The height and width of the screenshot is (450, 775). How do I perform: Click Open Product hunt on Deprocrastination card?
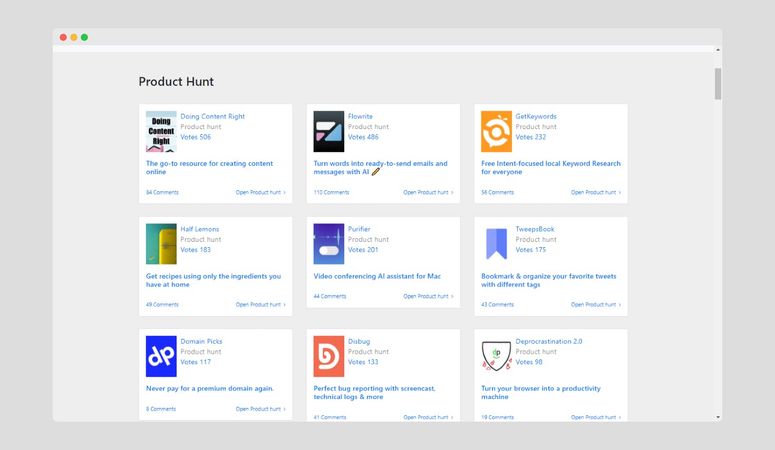pyautogui.click(x=596, y=417)
